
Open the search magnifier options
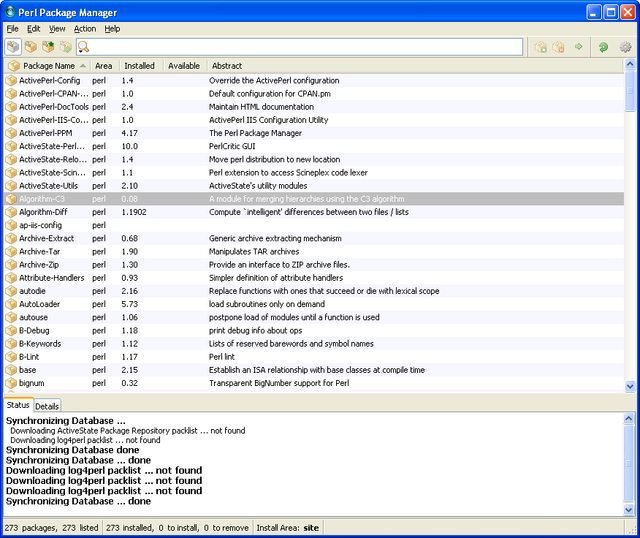[x=85, y=47]
